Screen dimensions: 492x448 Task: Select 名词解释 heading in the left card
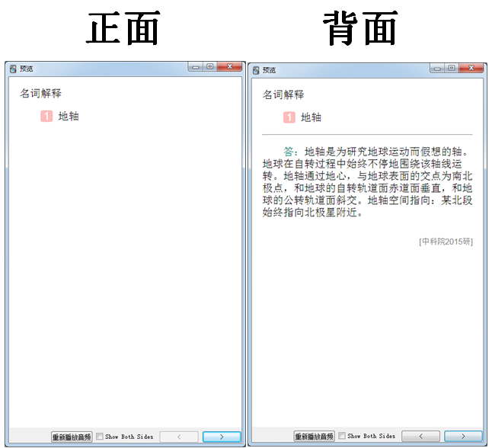(x=40, y=93)
